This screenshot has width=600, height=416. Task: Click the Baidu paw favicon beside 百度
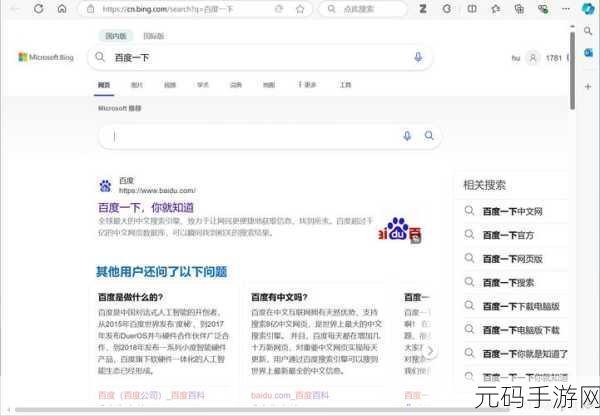tap(105, 186)
